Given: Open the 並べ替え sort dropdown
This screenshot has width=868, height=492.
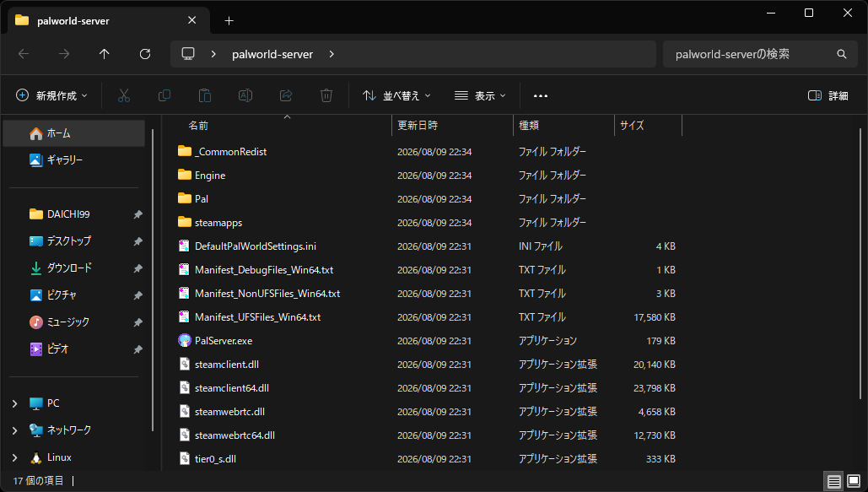Looking at the screenshot, I should coord(396,96).
